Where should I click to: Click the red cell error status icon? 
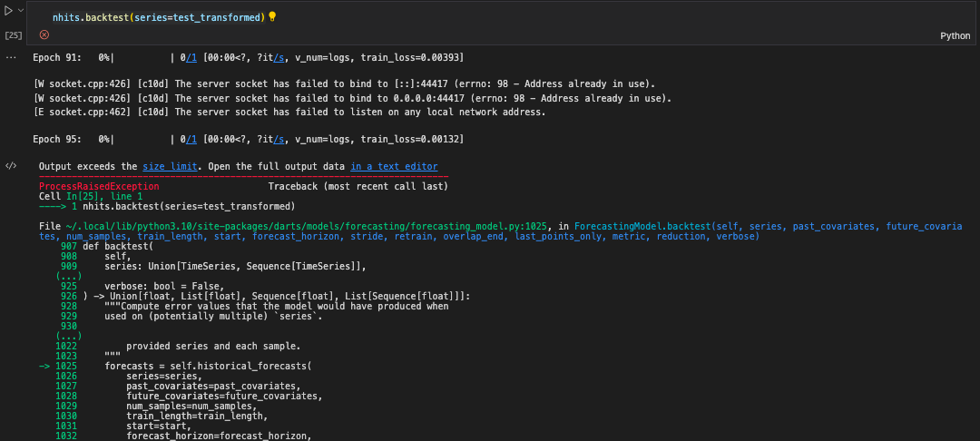[44, 34]
